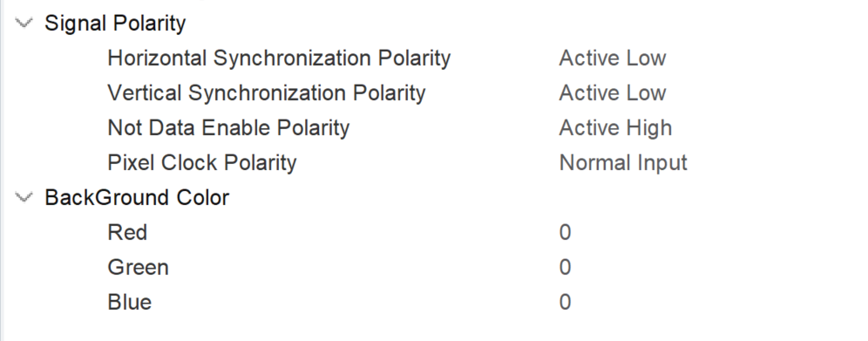Select the BackGround Color group header
Image resolution: width=868 pixels, height=341 pixels.
click(137, 197)
